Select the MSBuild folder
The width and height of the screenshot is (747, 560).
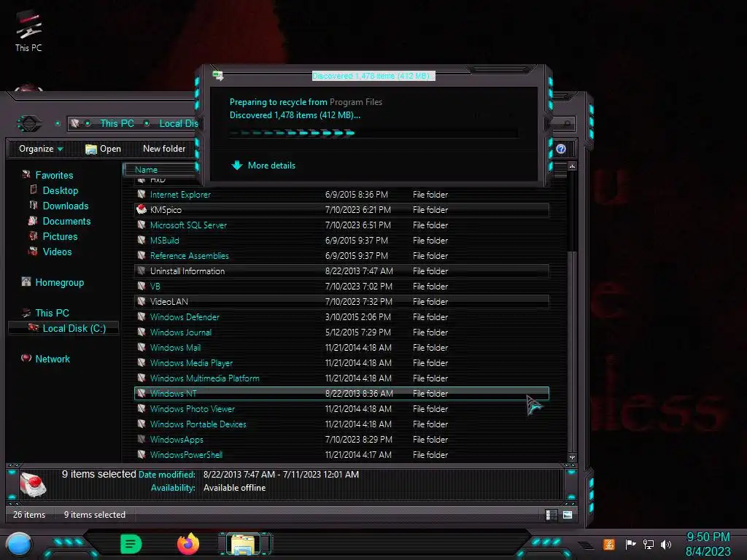coord(342,240)
